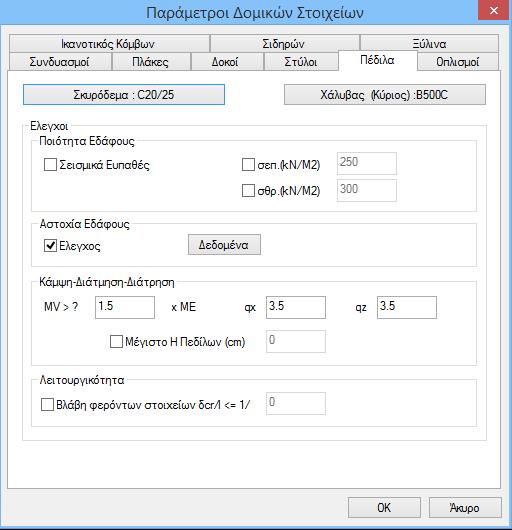Go to the Στύλοι tab
The width and height of the screenshot is (512, 530).
point(301,62)
